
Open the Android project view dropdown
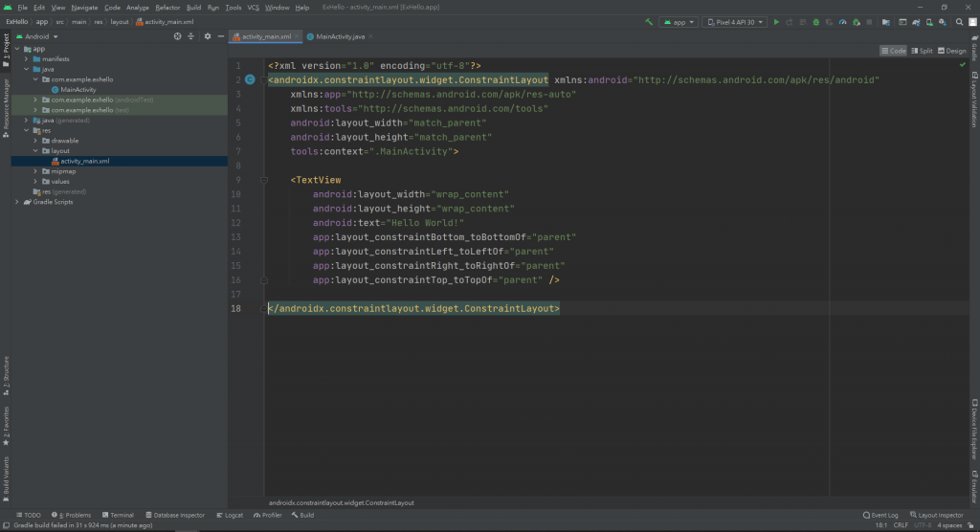click(37, 36)
